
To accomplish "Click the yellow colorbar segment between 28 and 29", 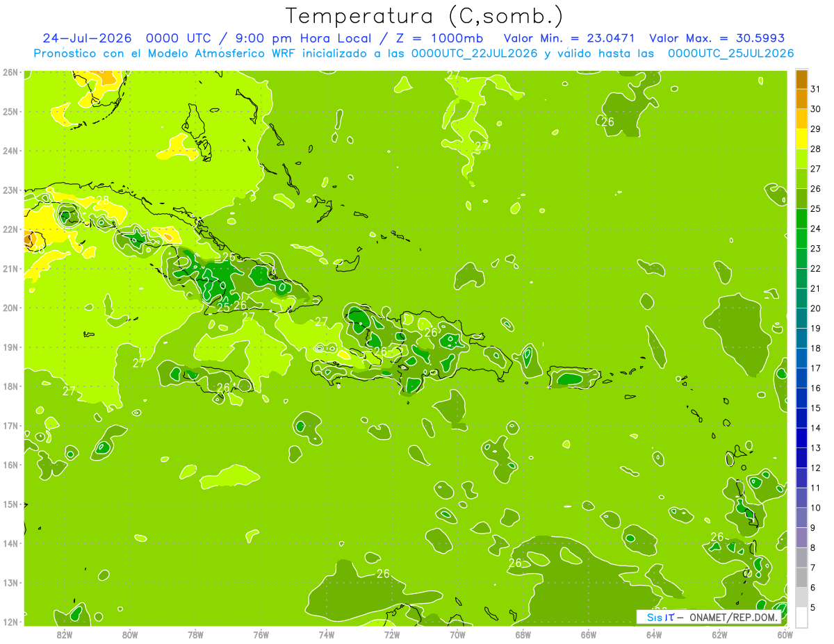I will [x=801, y=138].
